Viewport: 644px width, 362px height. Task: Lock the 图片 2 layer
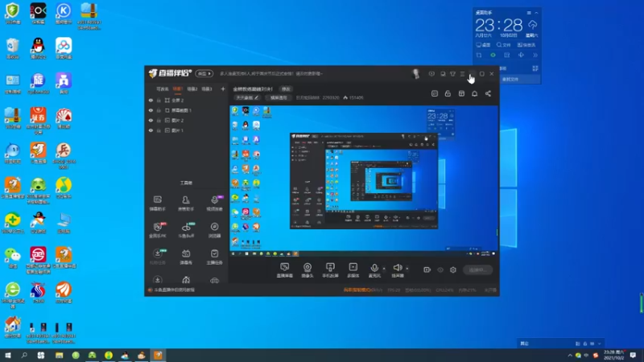pos(159,120)
